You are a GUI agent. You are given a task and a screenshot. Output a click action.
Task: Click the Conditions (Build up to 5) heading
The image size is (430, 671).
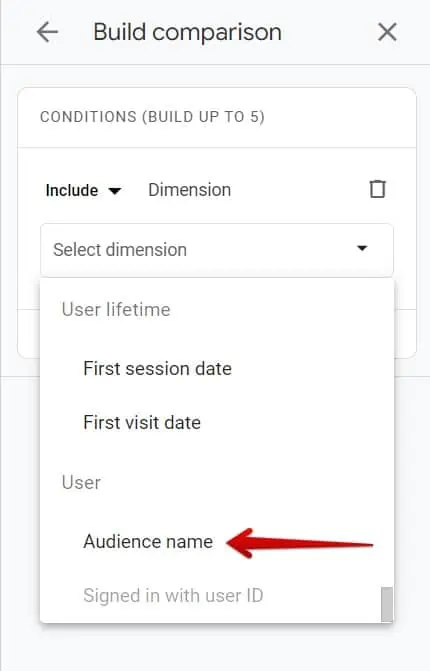click(152, 117)
